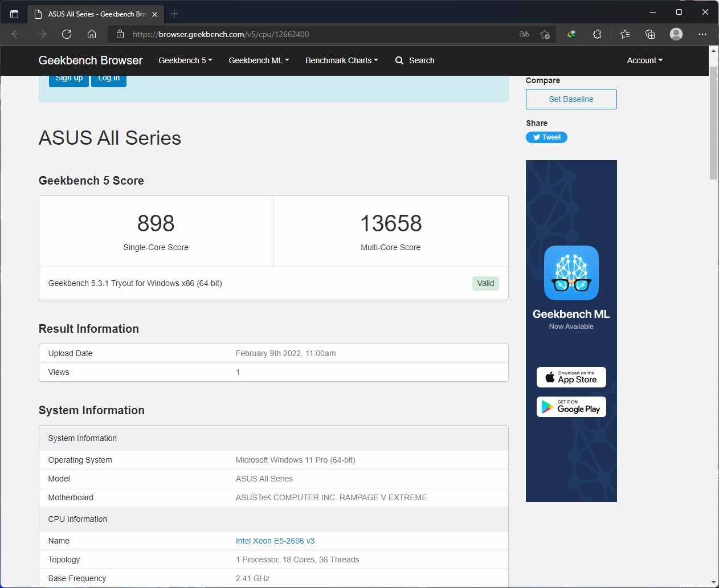Click the browser forward arrow
Screen dimensions: 719x588
42,34
